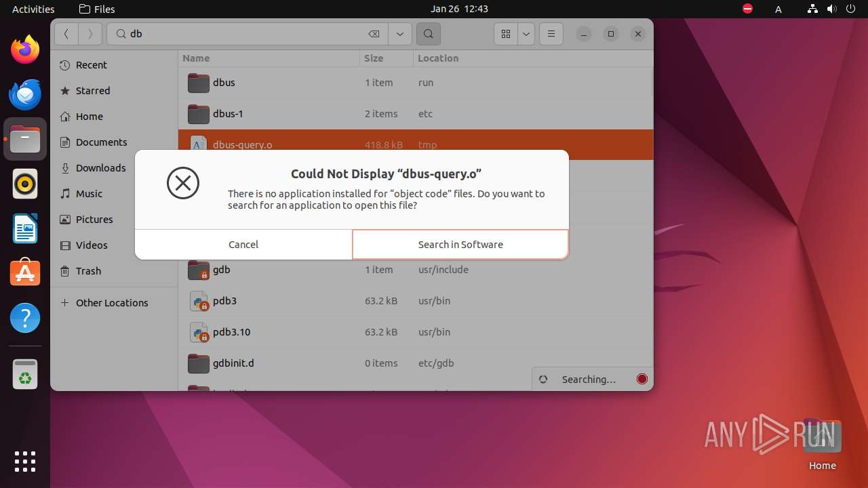Image resolution: width=868 pixels, height=488 pixels.
Task: Open the network status icon
Action: tap(812, 9)
